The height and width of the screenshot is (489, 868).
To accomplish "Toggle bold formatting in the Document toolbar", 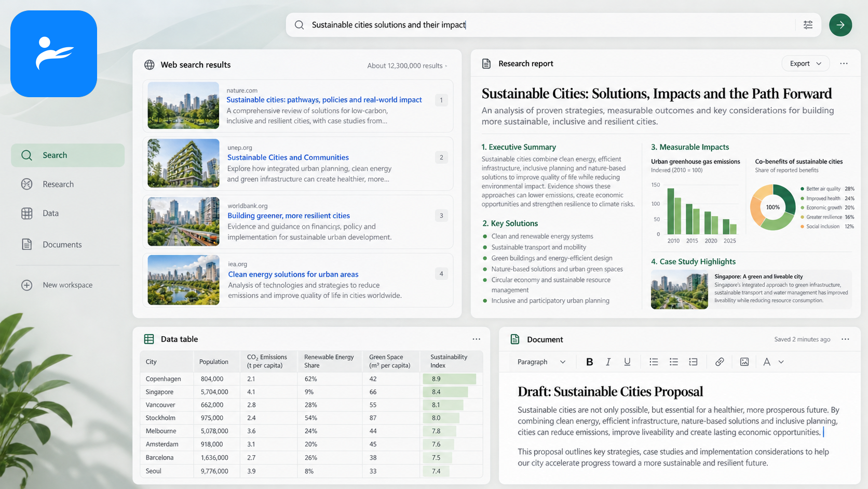I will coord(589,362).
